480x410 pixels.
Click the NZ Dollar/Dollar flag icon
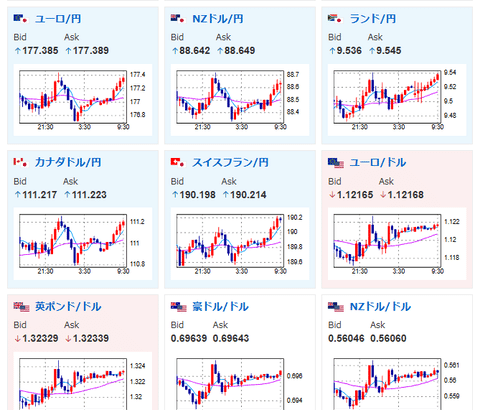click(x=336, y=307)
